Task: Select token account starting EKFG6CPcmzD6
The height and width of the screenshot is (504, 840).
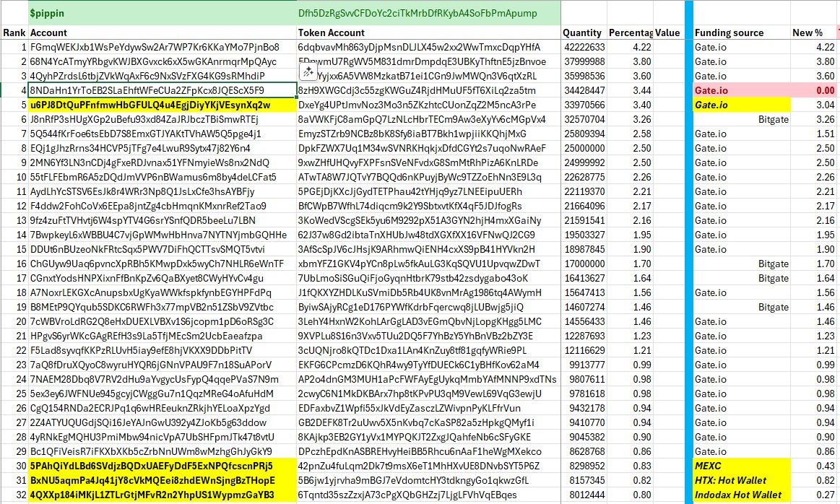Action: (x=428, y=365)
